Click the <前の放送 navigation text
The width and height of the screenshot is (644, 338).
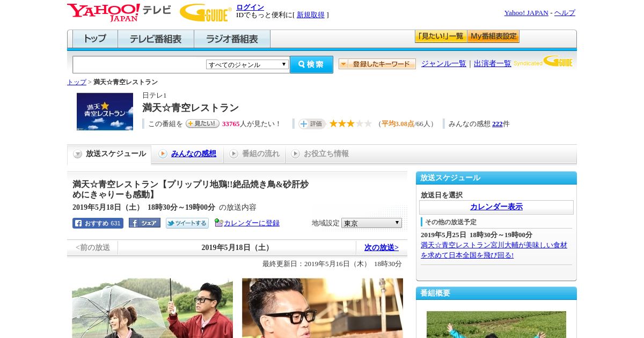click(x=93, y=248)
